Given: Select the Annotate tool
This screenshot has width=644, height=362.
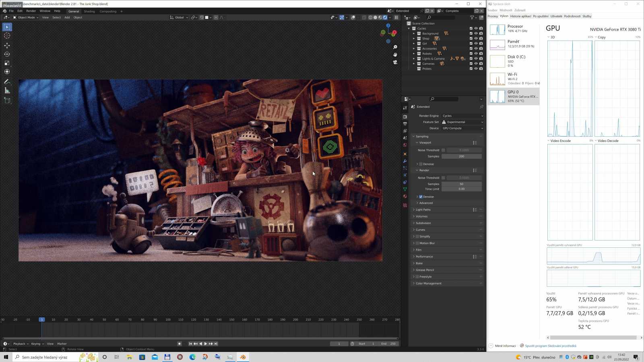Looking at the screenshot, I should [x=7, y=82].
